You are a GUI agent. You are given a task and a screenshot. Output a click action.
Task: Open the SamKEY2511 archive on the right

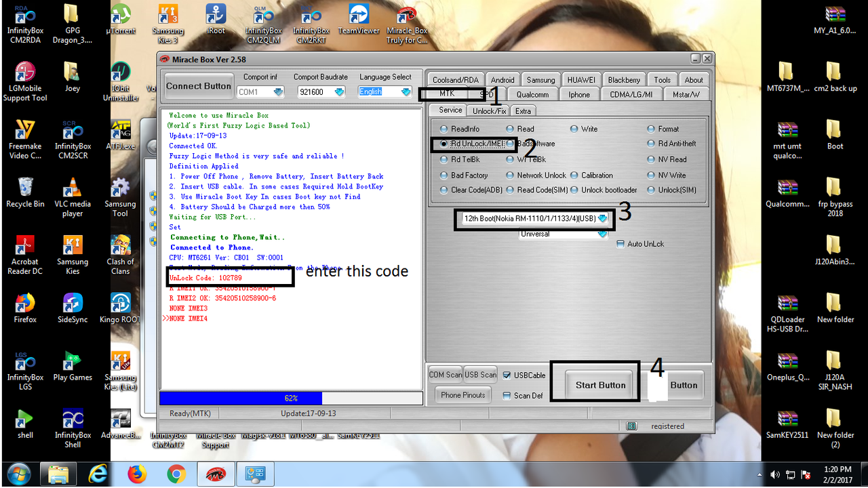tap(787, 424)
